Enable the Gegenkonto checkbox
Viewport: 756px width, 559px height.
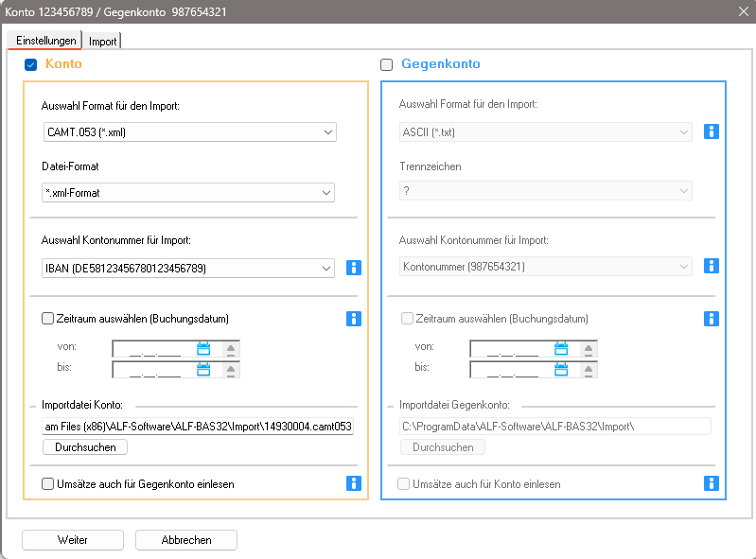(x=387, y=64)
